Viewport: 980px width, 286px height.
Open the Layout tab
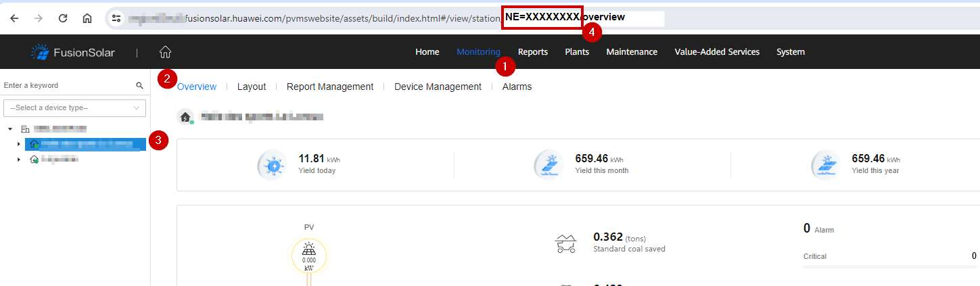pos(251,87)
